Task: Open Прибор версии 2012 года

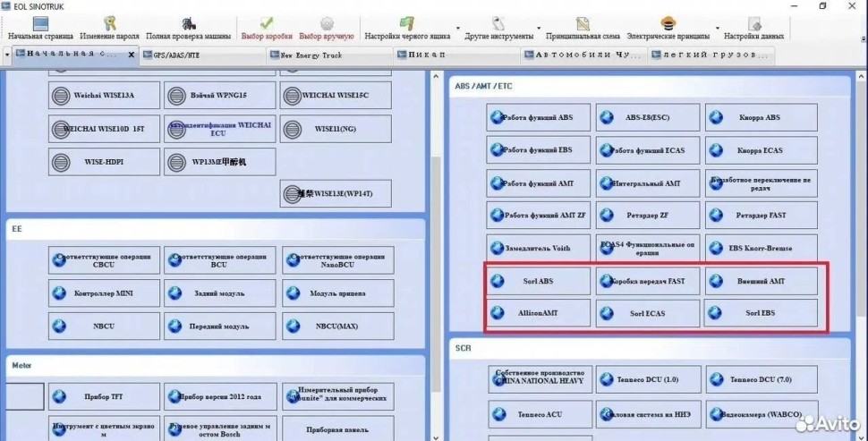Action: pos(220,397)
